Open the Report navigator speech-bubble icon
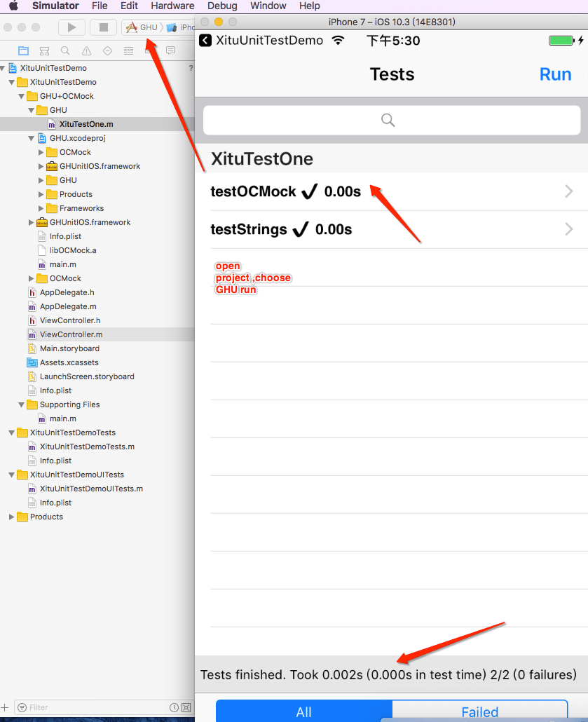This screenshot has height=722, width=588. 170,50
